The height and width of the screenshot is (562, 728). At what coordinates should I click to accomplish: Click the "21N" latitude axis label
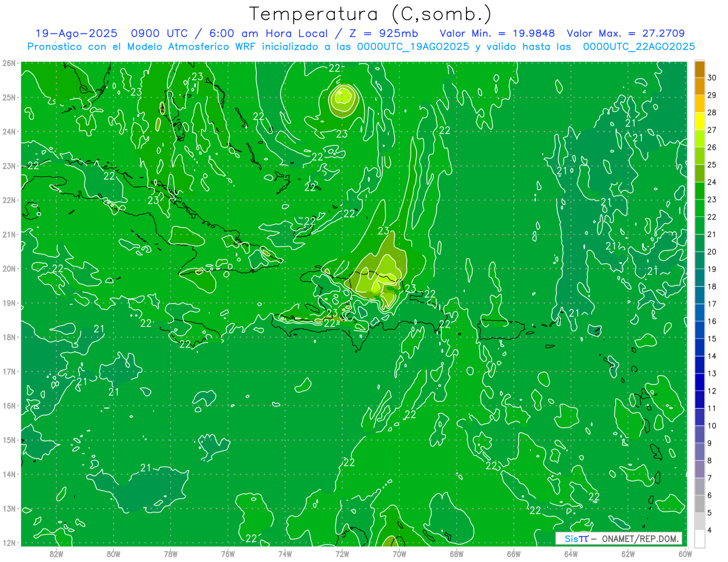pyautogui.click(x=9, y=235)
